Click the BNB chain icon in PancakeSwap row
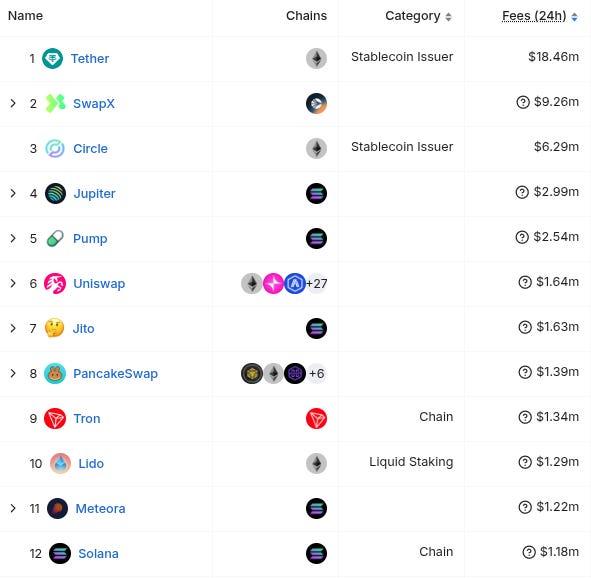The height and width of the screenshot is (578, 591). coord(251,373)
